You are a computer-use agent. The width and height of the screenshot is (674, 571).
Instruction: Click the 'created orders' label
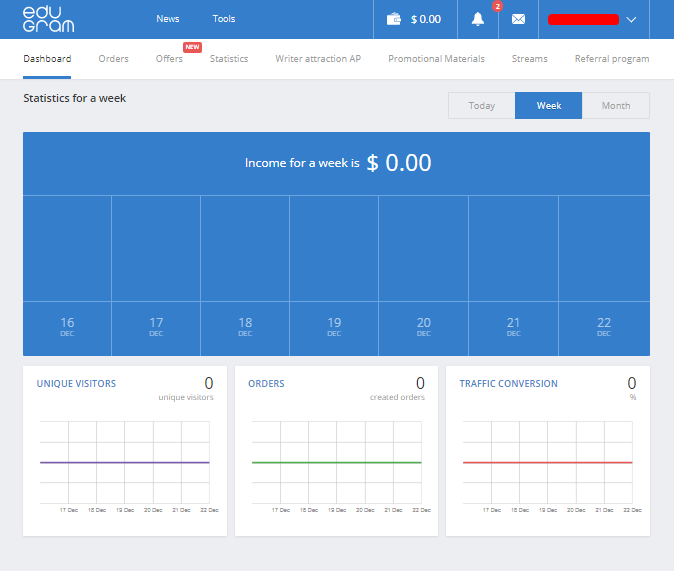tap(397, 397)
